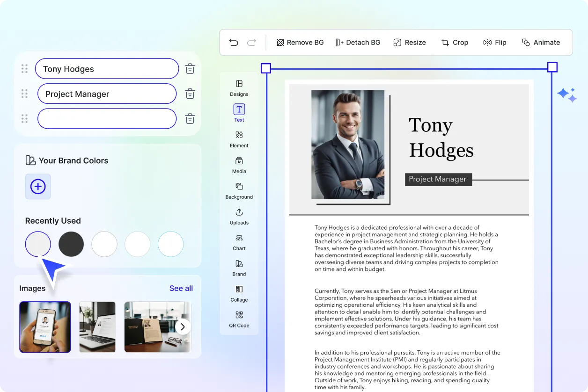Open the Media panel
The height and width of the screenshot is (392, 588).
tap(239, 165)
